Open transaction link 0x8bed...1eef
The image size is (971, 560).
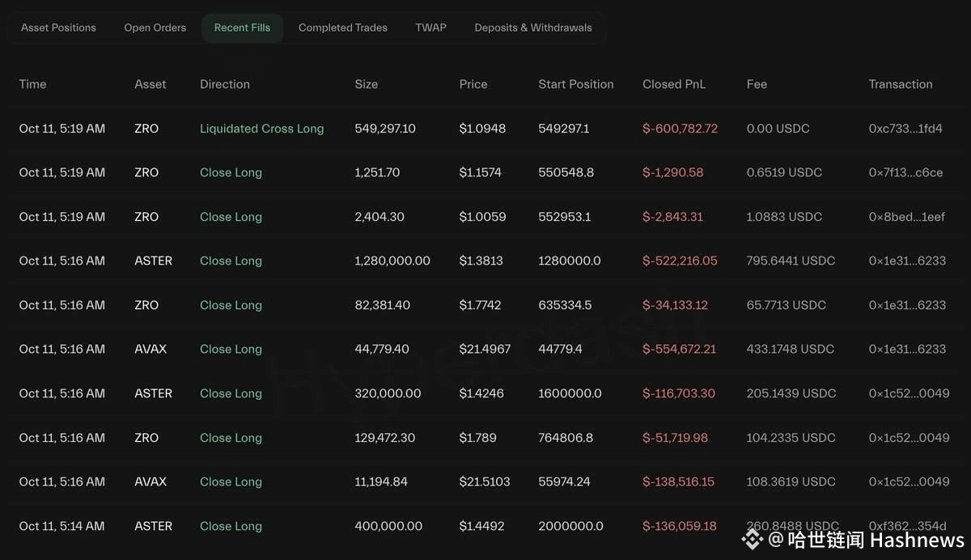(906, 217)
